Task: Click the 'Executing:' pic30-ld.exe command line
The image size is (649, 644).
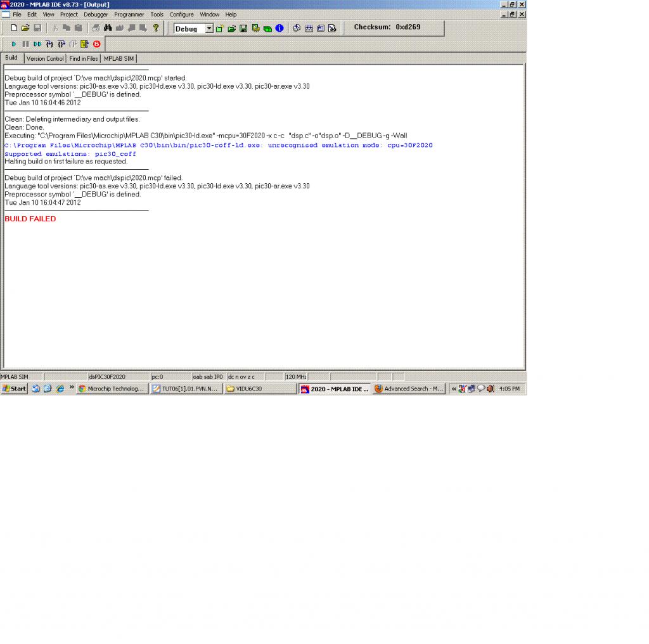Action: tap(206, 136)
